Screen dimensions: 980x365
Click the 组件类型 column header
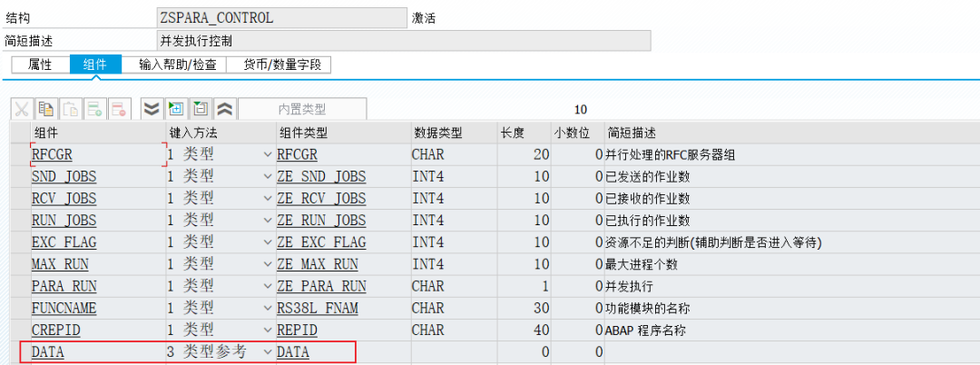(x=342, y=133)
